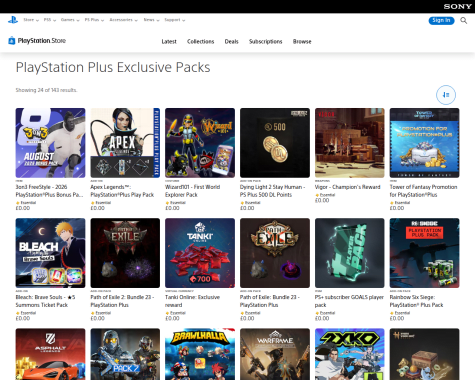Click Tanki Online: Exclusive reward title
Screen dimensions: 475x380
coord(193,301)
